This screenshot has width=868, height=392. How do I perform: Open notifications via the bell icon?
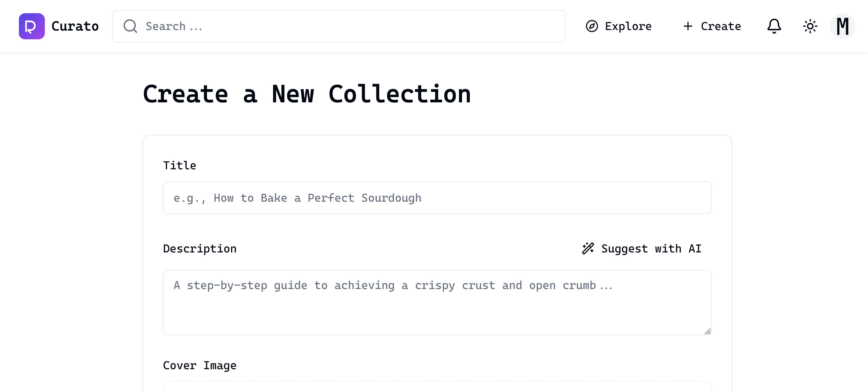point(774,26)
